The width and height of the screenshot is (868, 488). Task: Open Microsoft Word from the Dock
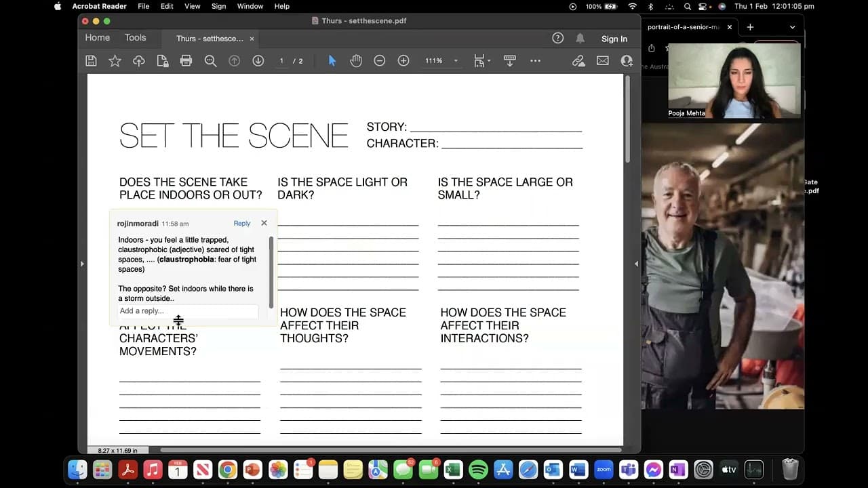pos(578,469)
